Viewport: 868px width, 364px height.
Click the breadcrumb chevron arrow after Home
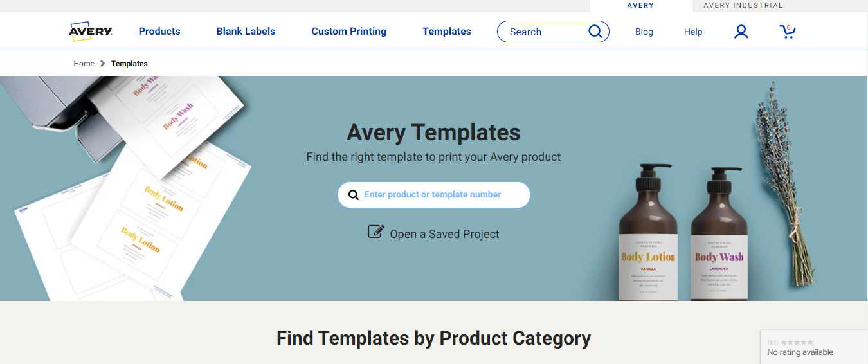[x=103, y=64]
